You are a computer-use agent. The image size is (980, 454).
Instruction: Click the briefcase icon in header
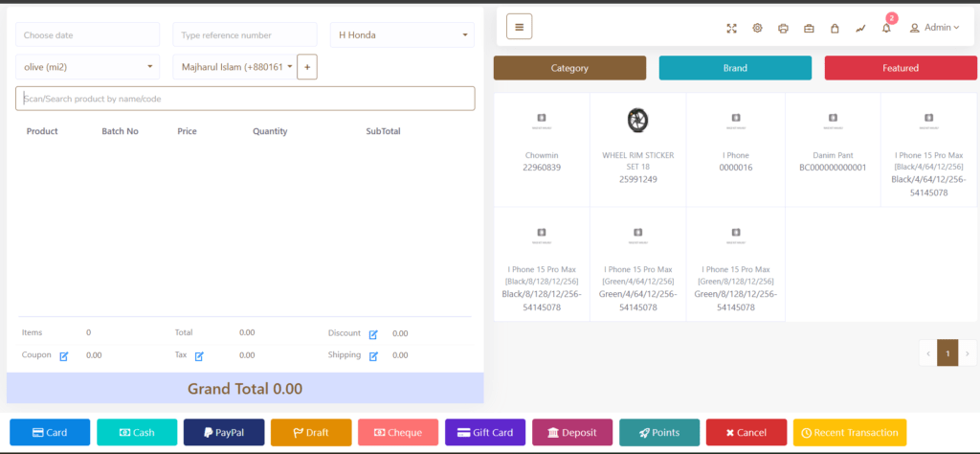click(809, 28)
